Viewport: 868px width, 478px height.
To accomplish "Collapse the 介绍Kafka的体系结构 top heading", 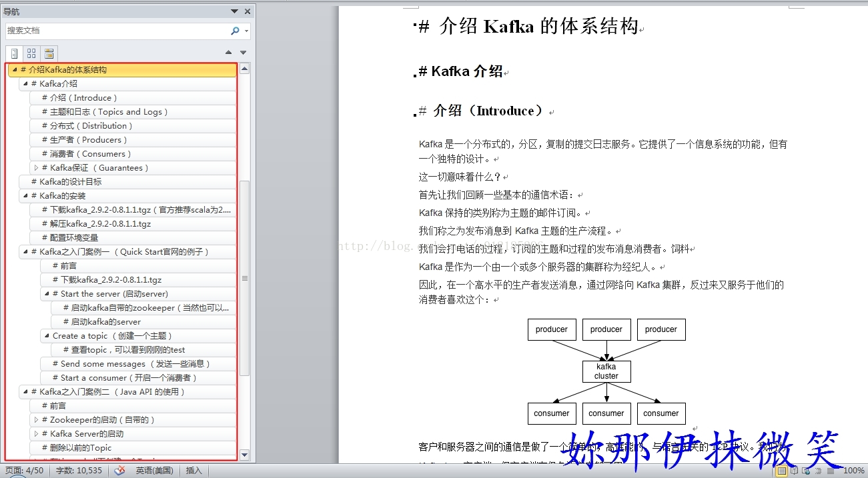I will click(14, 70).
